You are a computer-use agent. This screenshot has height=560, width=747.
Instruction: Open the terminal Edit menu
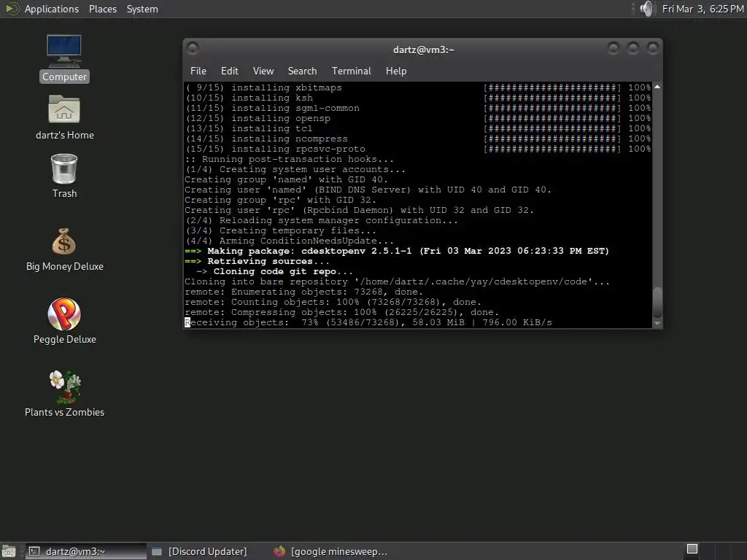[229, 71]
